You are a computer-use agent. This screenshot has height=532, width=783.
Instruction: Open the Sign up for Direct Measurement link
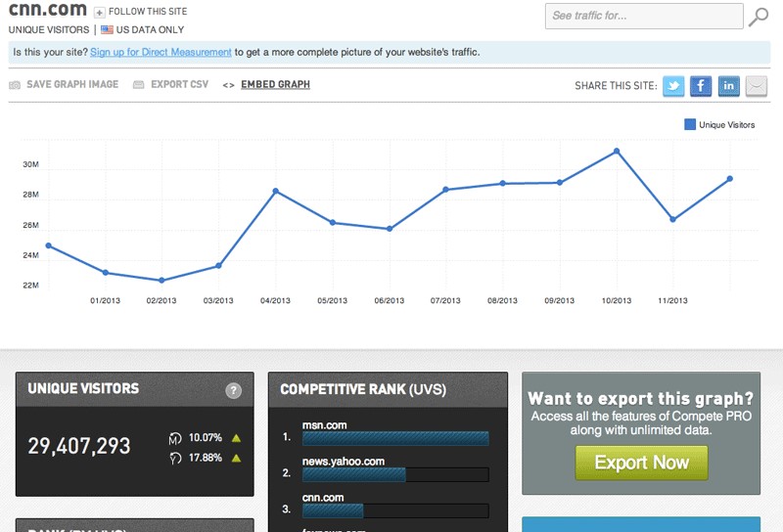pyautogui.click(x=161, y=52)
